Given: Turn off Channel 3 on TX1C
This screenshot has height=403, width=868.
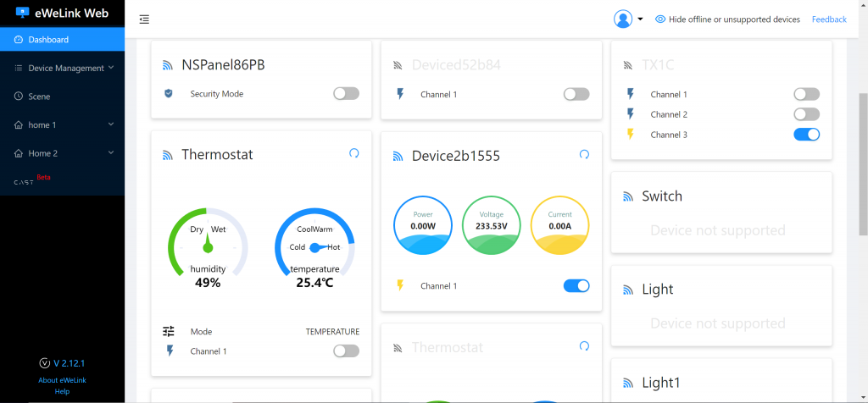Looking at the screenshot, I should click(x=806, y=135).
